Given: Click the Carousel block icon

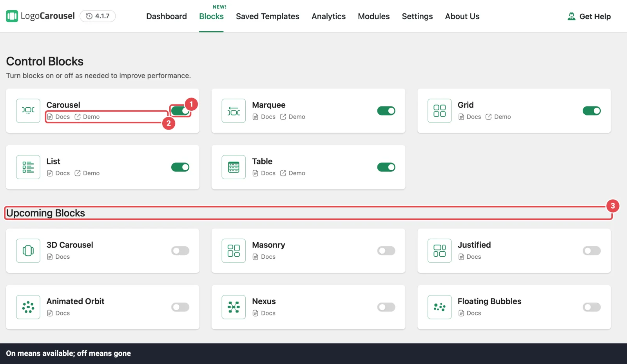Looking at the screenshot, I should (x=28, y=111).
